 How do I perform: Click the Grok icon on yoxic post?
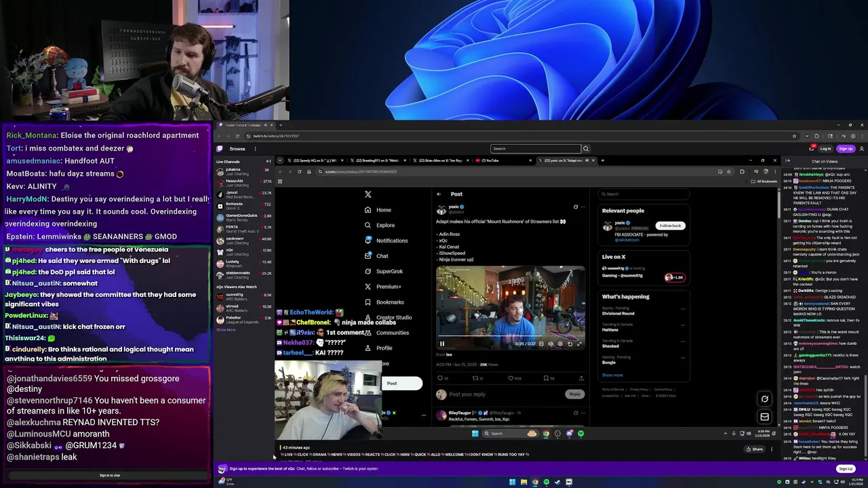(575, 207)
